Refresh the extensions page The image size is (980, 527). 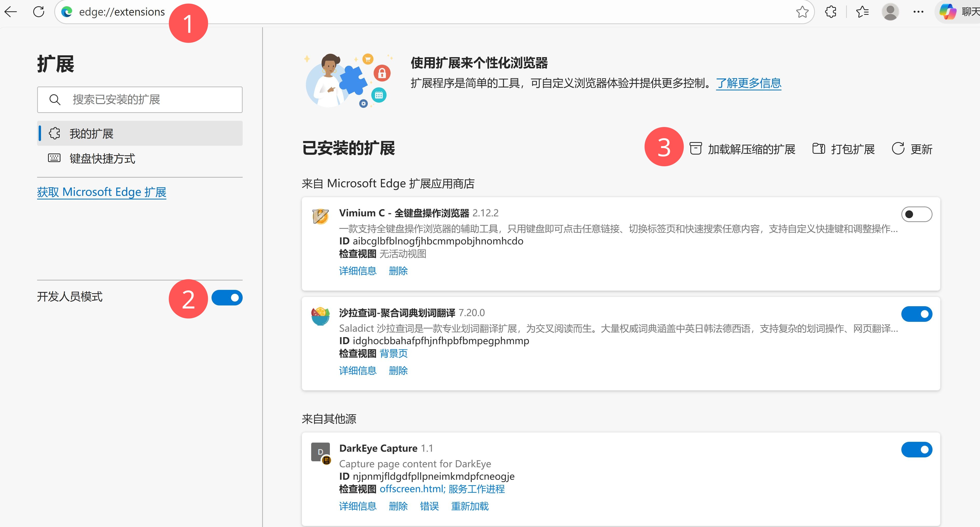point(38,12)
